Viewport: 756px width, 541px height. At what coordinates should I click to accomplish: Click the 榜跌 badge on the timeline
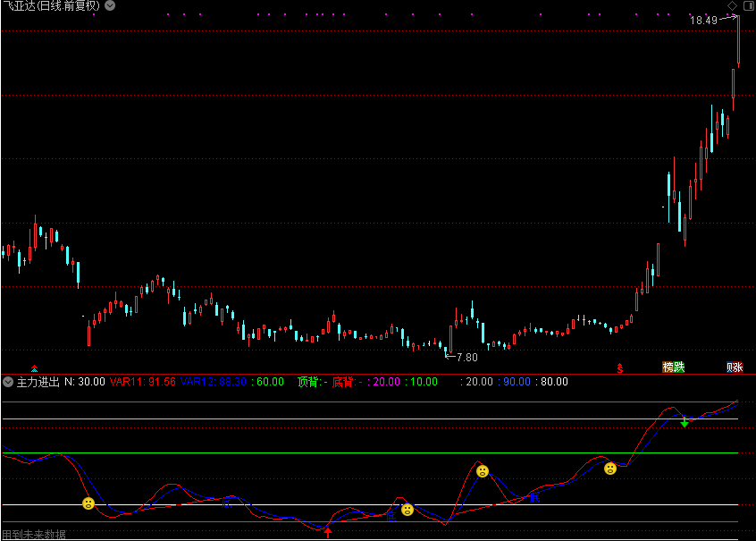[673, 367]
